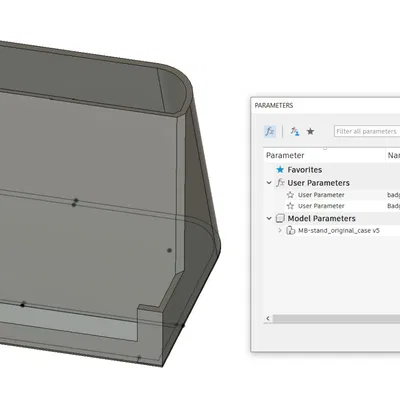Image resolution: width=400 pixels, height=400 pixels.
Task: Select the Model Parameters label
Action: pyautogui.click(x=321, y=218)
